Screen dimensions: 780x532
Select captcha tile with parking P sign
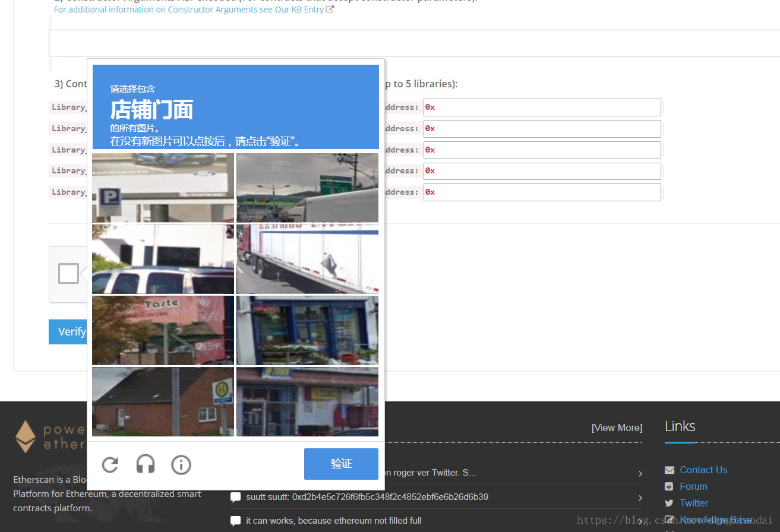163,188
